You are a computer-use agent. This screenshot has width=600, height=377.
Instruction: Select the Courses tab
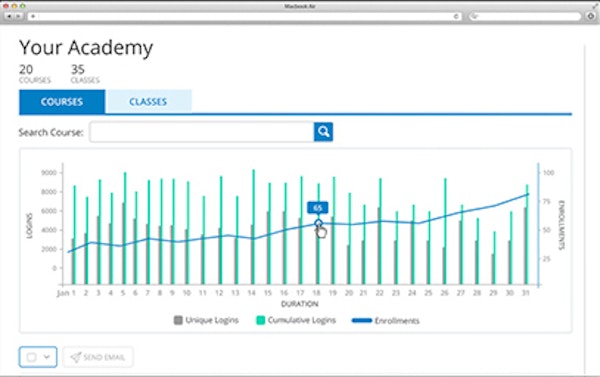[62, 101]
